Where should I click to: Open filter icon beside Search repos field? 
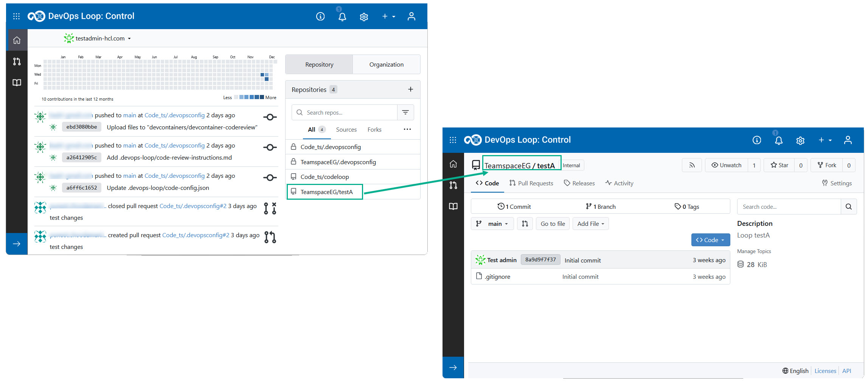coord(405,112)
